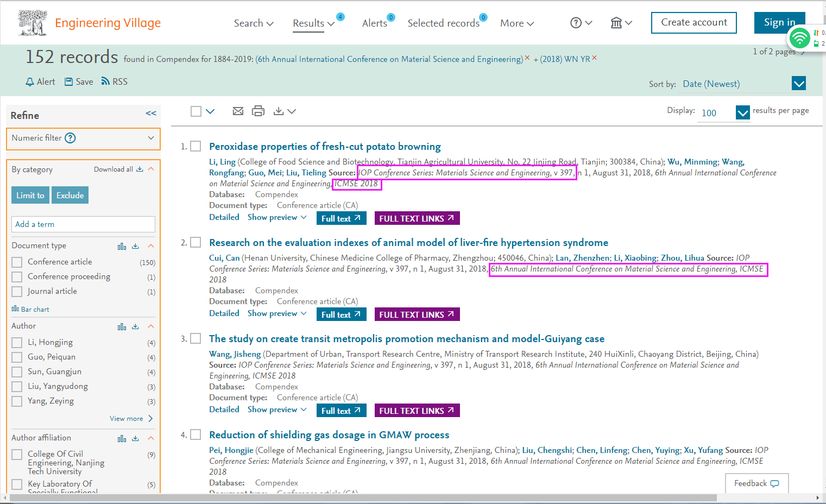Image resolution: width=826 pixels, height=504 pixels.
Task: Check the Sun, Guangjun author box
Action: pyautogui.click(x=17, y=372)
